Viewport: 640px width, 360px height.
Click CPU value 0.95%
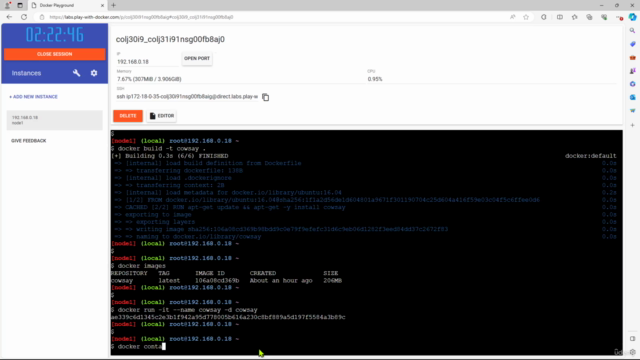click(x=375, y=79)
